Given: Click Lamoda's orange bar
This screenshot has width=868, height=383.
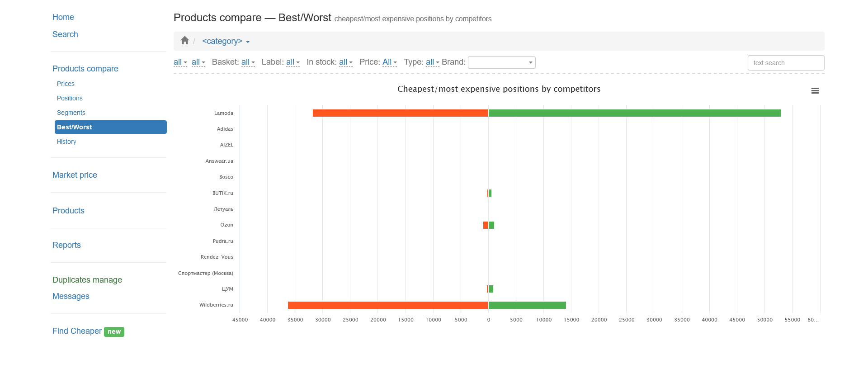Looking at the screenshot, I should click(x=401, y=113).
